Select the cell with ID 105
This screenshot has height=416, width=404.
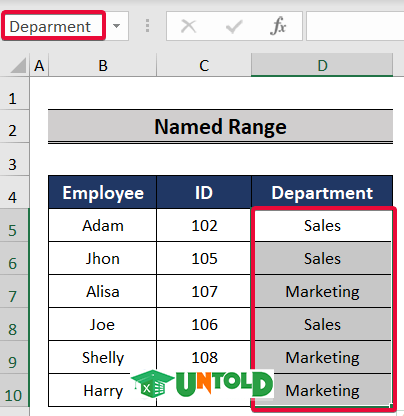pos(204,258)
